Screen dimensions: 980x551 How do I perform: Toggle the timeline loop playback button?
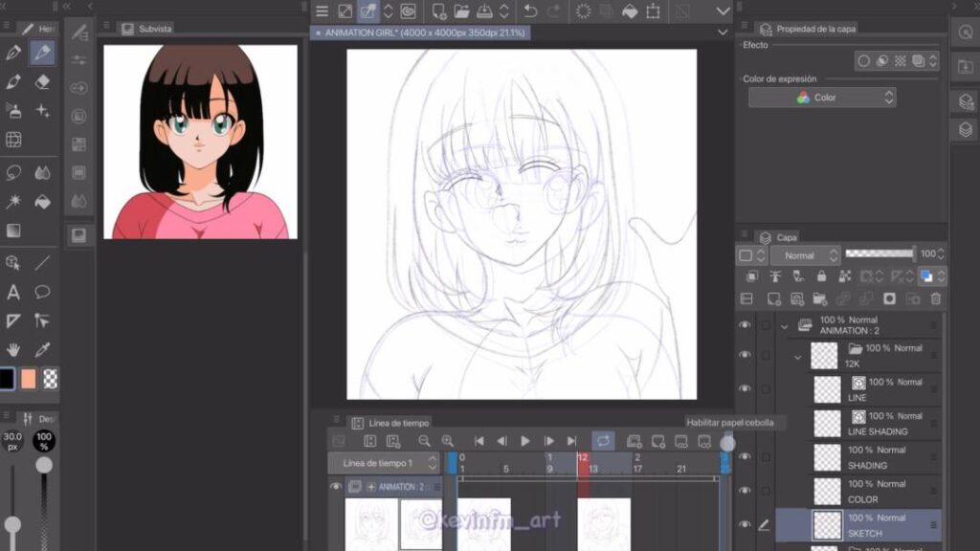603,441
